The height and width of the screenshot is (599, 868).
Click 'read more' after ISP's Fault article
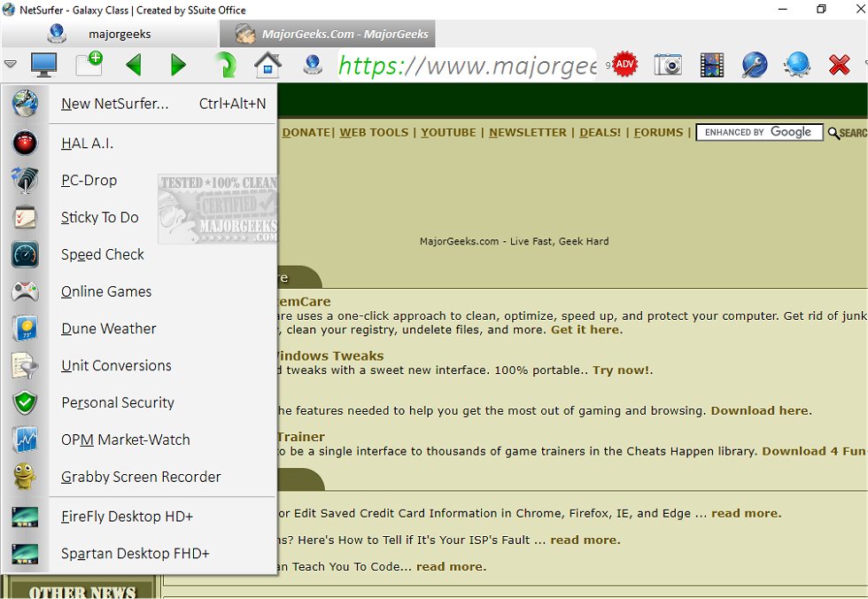pos(584,541)
